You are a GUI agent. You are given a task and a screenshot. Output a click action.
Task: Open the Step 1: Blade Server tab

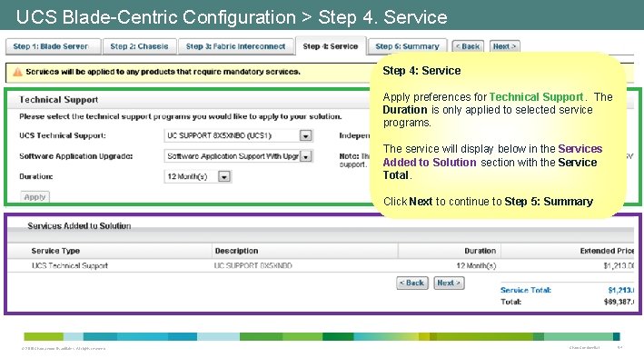coord(53,46)
